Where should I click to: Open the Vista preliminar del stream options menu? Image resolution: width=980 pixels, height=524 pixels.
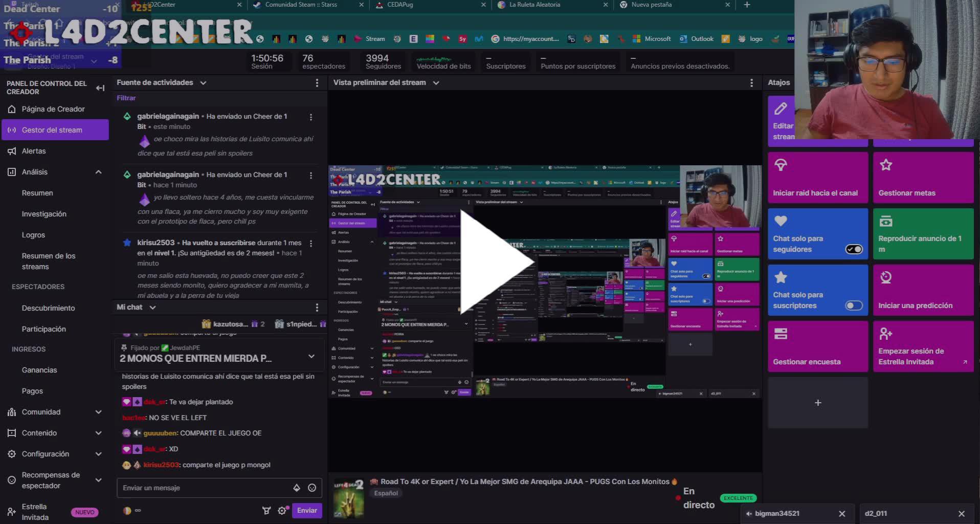(x=751, y=82)
